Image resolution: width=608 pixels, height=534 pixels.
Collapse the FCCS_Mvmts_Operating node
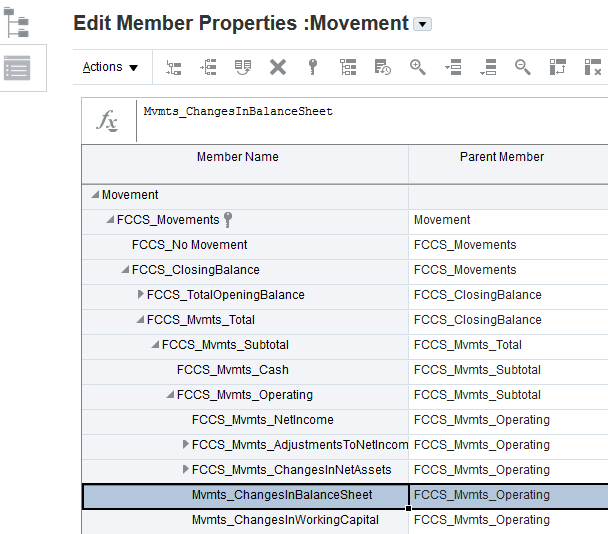point(170,394)
